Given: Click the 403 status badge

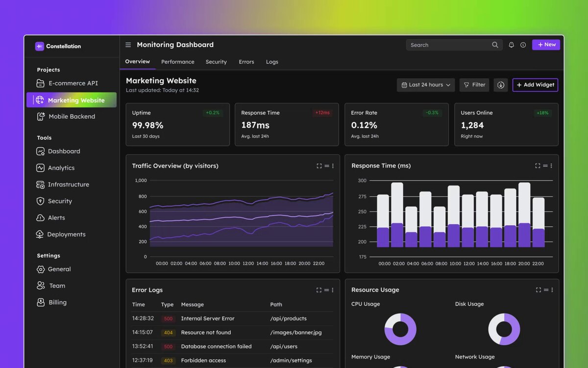Looking at the screenshot, I should [x=168, y=361].
